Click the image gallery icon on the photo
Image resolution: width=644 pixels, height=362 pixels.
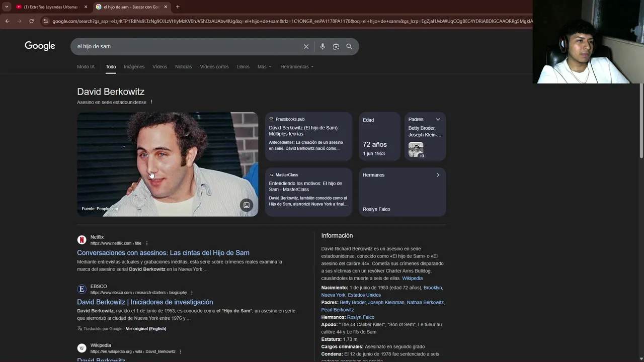pyautogui.click(x=247, y=205)
